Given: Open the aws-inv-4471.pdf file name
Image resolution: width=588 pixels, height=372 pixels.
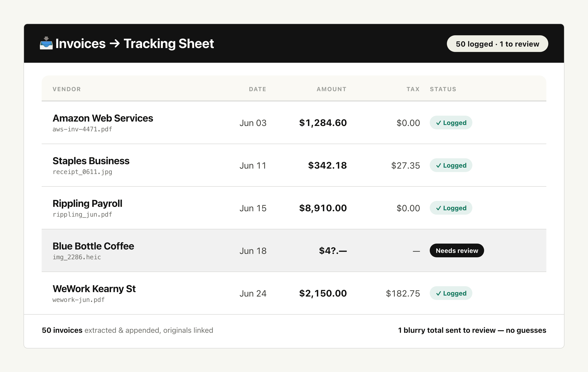Looking at the screenshot, I should click(x=82, y=129).
